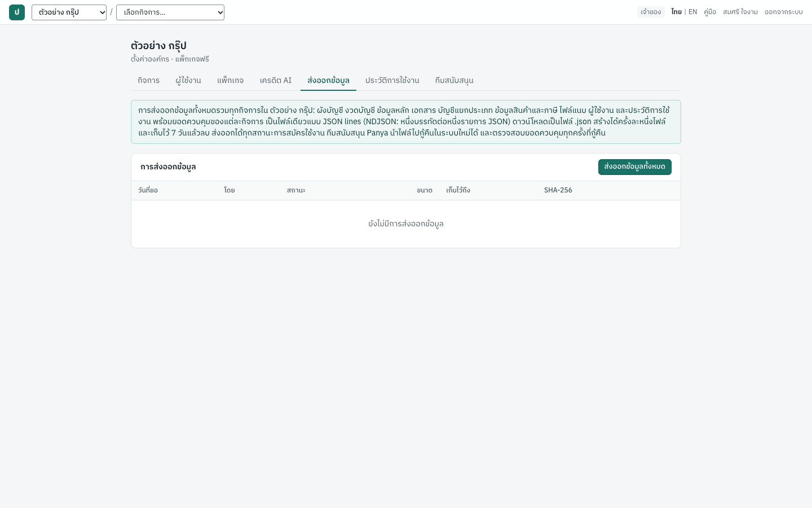
Task: Click the SHA-256 column header
Action: pyautogui.click(x=558, y=190)
